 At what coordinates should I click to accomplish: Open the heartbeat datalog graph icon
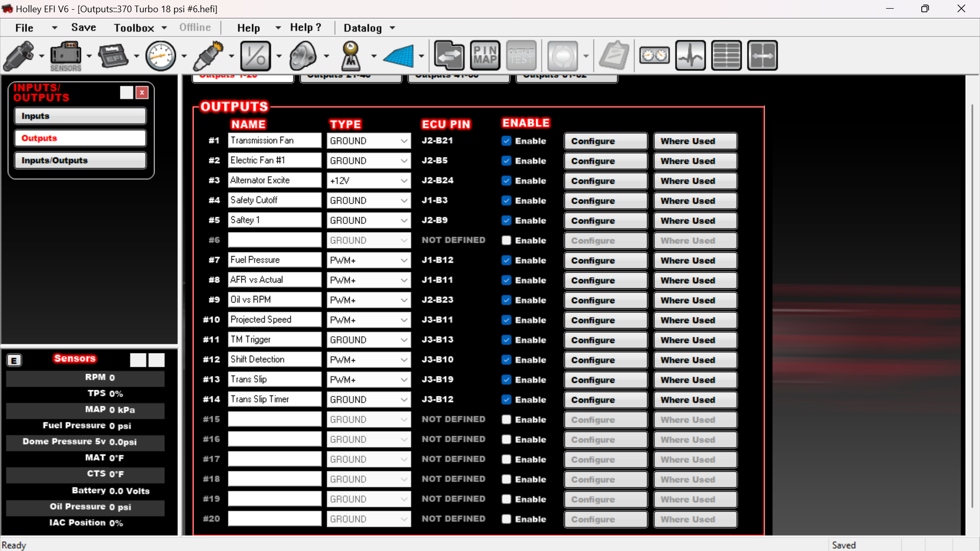(x=690, y=55)
